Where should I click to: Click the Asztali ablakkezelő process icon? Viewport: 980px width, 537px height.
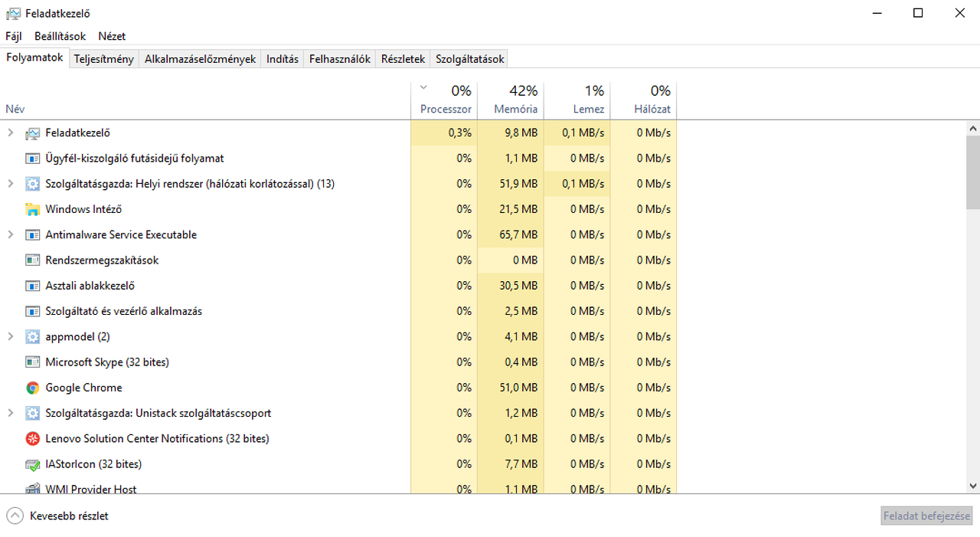coord(32,286)
